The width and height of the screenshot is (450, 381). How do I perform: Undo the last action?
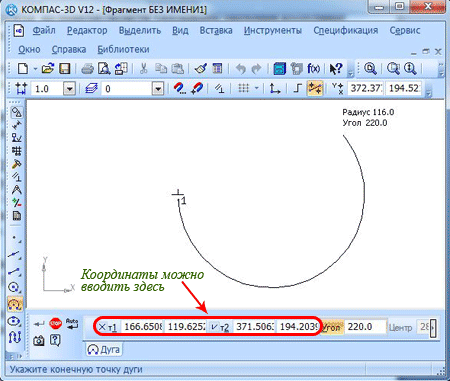coord(240,69)
